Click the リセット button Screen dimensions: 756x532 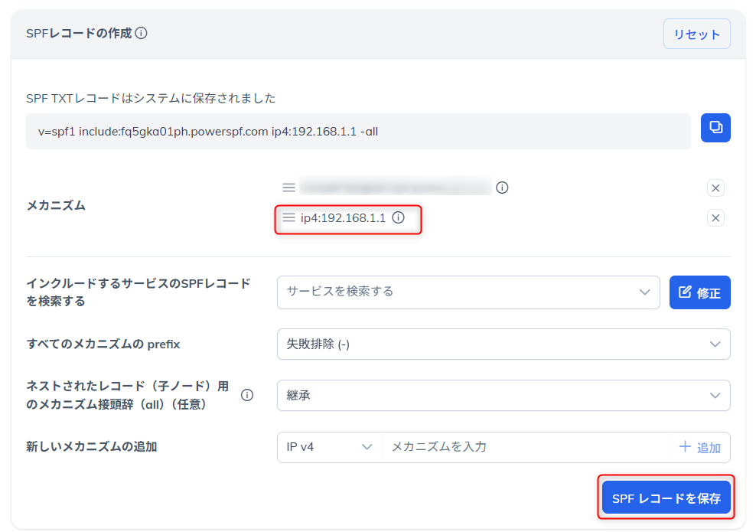(696, 34)
